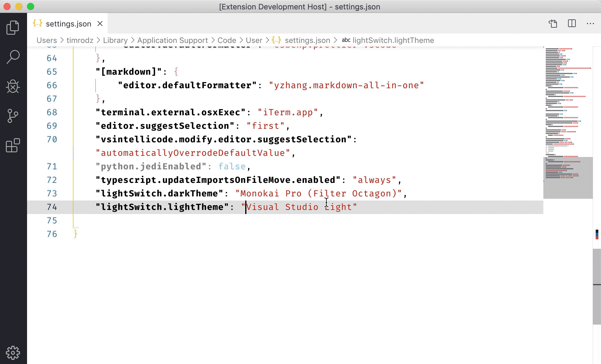Screen dimensions: 601x364
Task: Open the Explorer view in activity bar
Action: [13, 27]
